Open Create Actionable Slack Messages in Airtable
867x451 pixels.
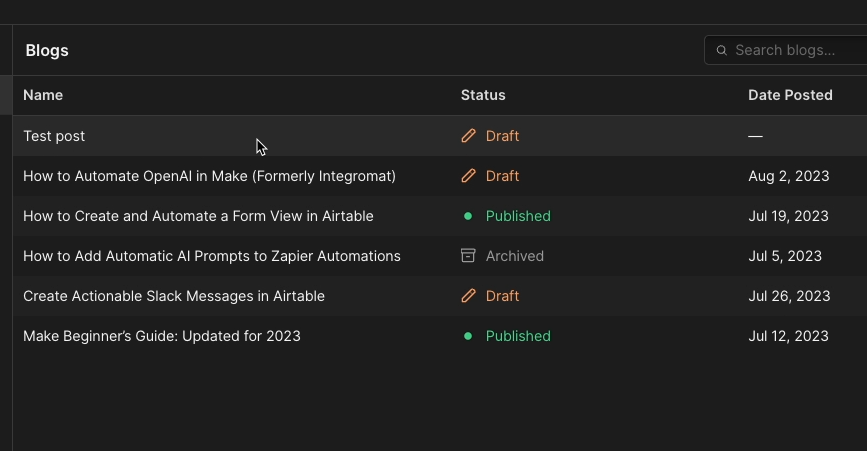click(174, 296)
